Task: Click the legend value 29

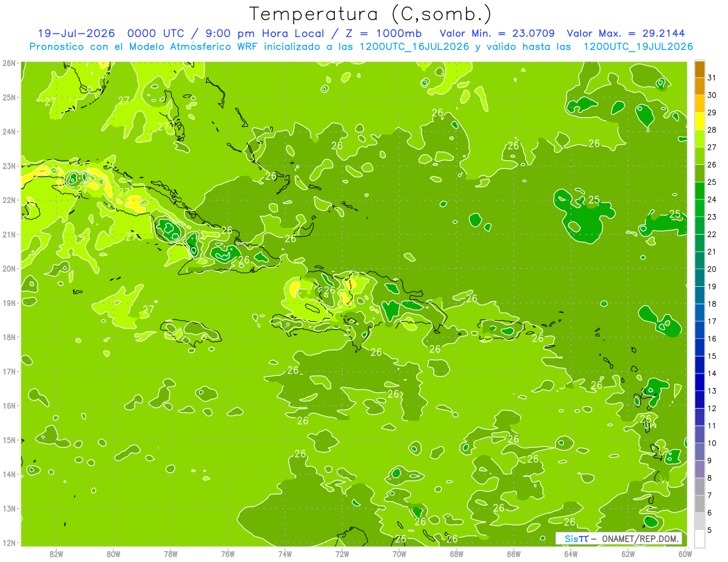Action: 712,113
